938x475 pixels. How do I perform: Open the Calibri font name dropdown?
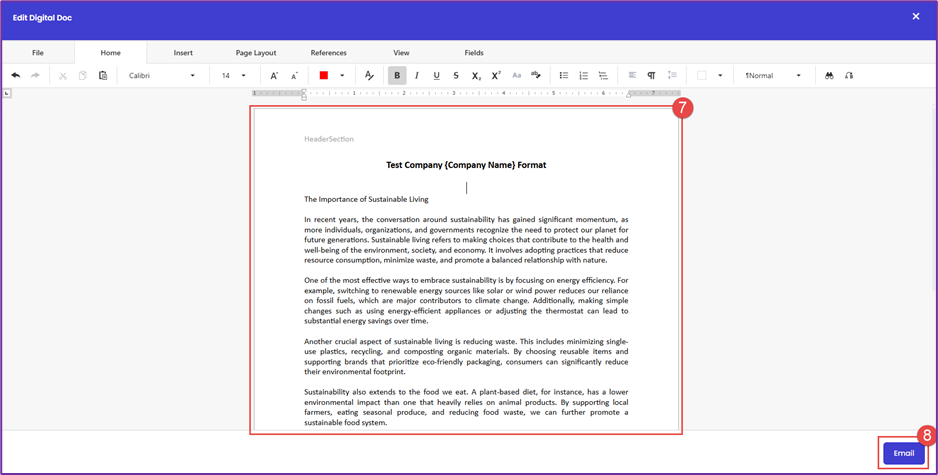[192, 76]
